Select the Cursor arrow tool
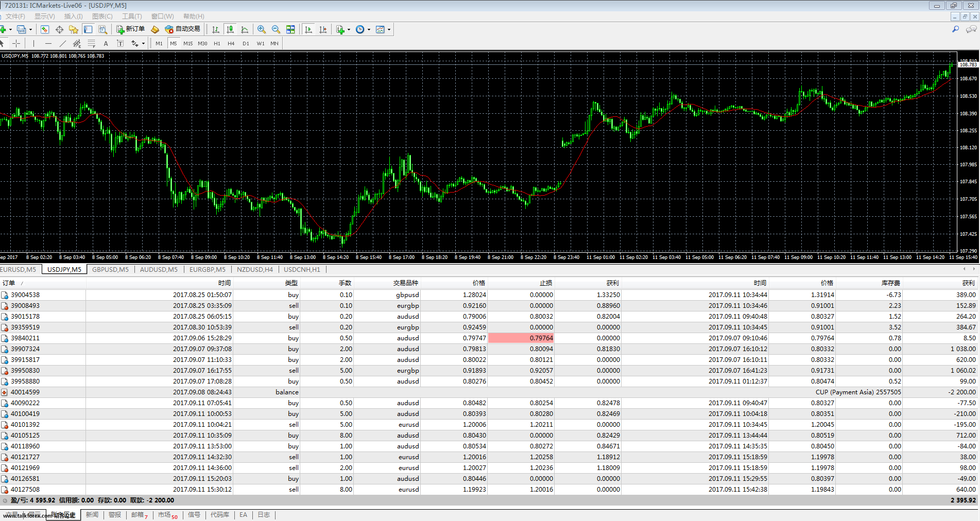980x521 pixels. pyautogui.click(x=3, y=43)
